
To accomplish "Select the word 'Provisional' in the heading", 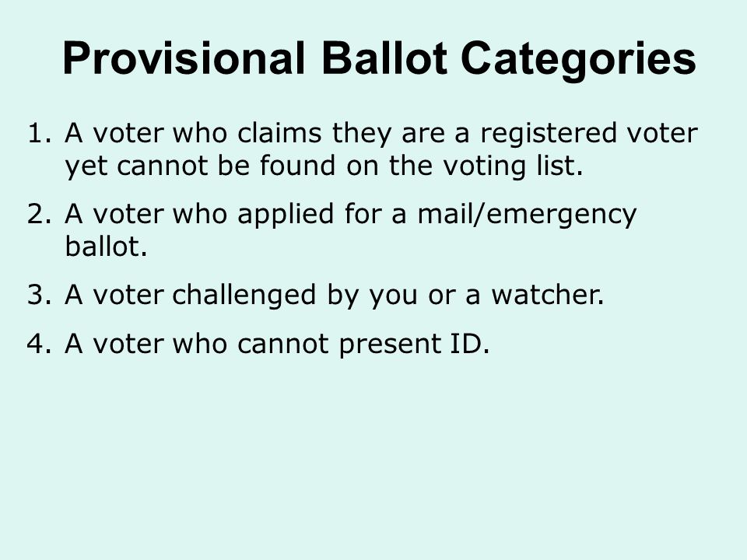I will pyautogui.click(x=184, y=58).
